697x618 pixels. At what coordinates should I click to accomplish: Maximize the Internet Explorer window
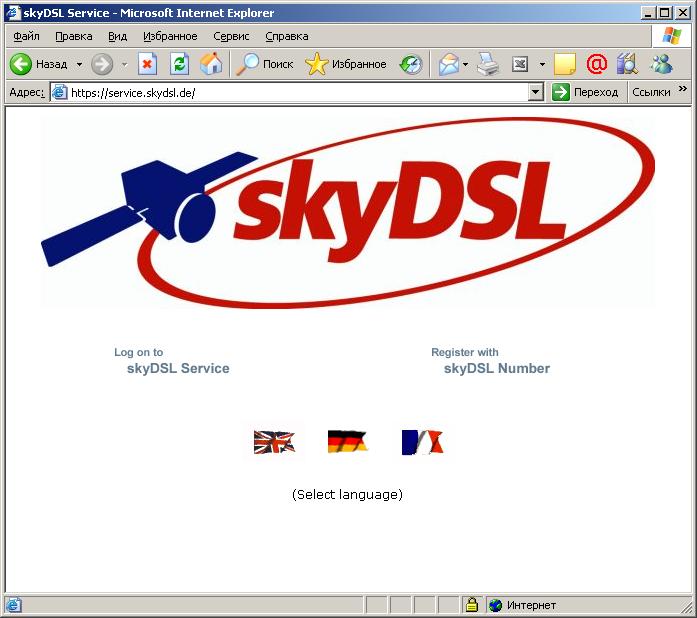[x=665, y=13]
